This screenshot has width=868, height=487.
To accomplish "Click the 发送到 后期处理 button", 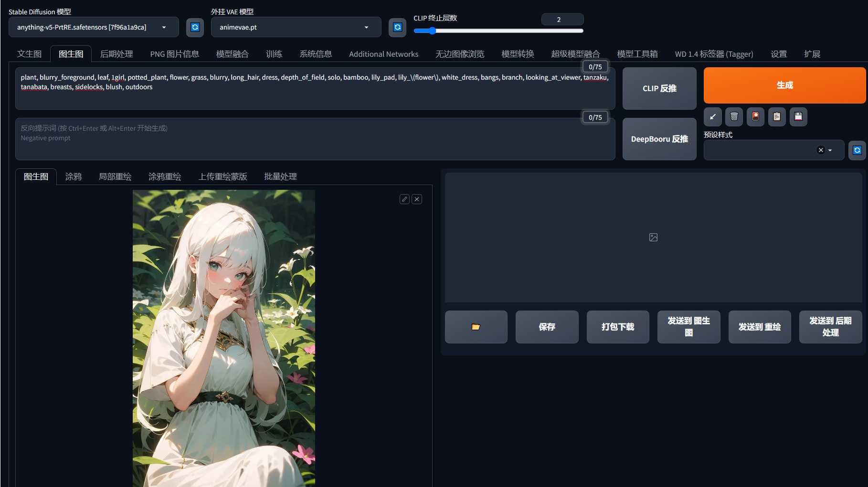I will 830,327.
